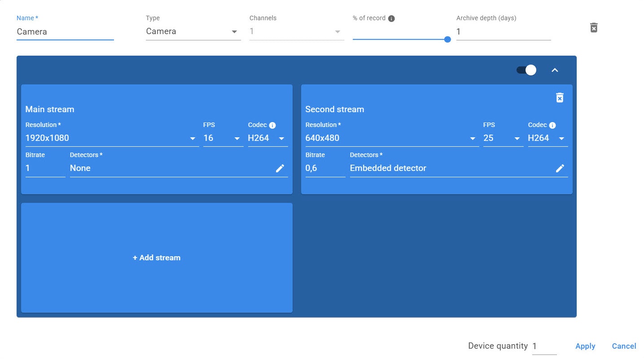Click info icon next to % of record
Image resolution: width=644 pixels, height=359 pixels.
tap(391, 18)
